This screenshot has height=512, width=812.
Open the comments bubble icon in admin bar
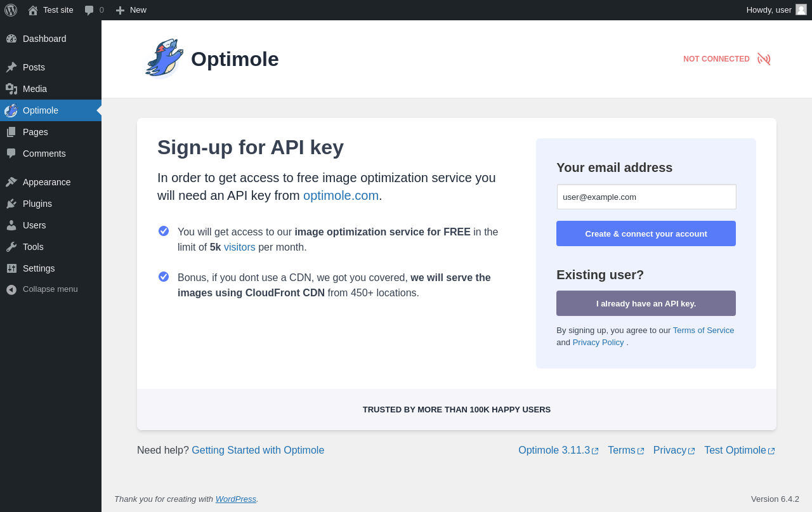click(89, 10)
